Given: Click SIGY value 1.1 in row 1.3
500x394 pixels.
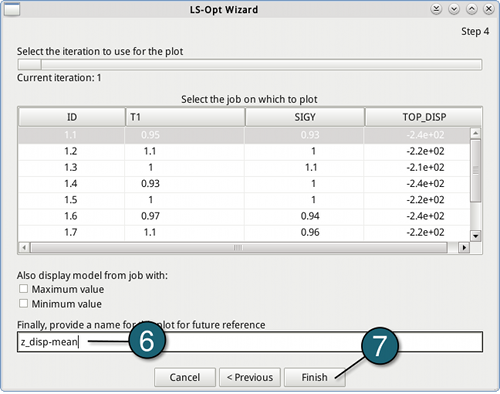Looking at the screenshot, I should [311, 167].
